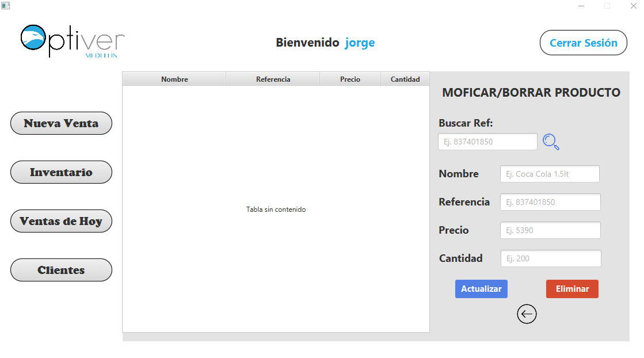The image size is (644, 358).
Task: Open the Inventario section
Action: pyautogui.click(x=61, y=172)
